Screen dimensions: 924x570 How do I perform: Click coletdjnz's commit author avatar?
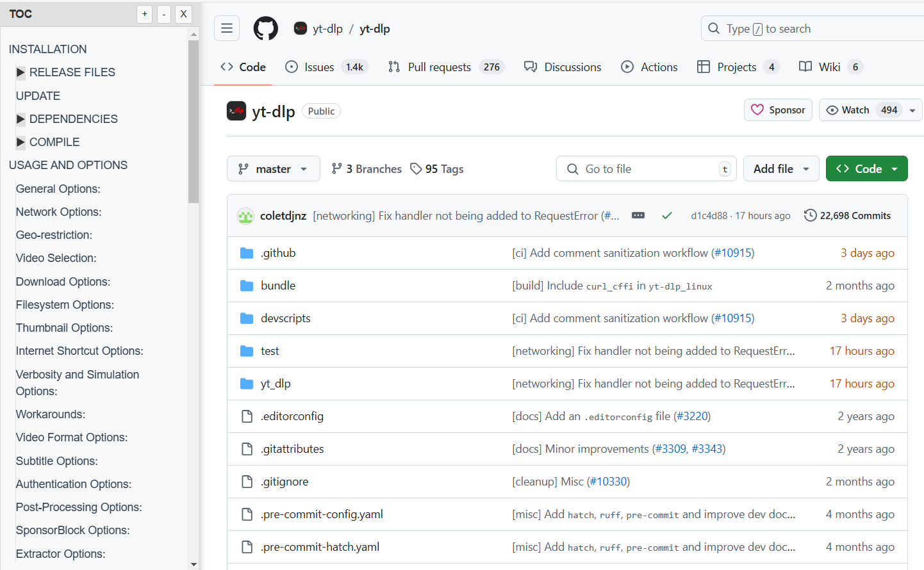point(245,216)
